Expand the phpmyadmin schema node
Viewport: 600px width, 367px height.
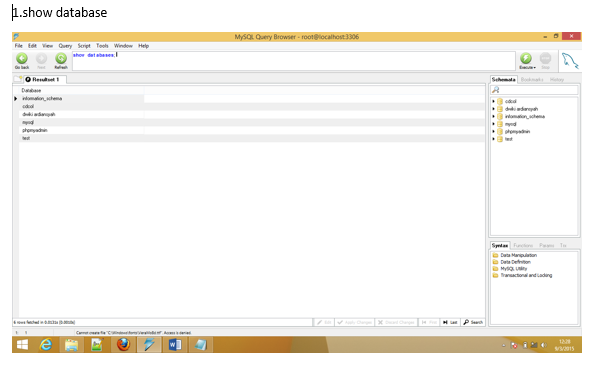494,132
